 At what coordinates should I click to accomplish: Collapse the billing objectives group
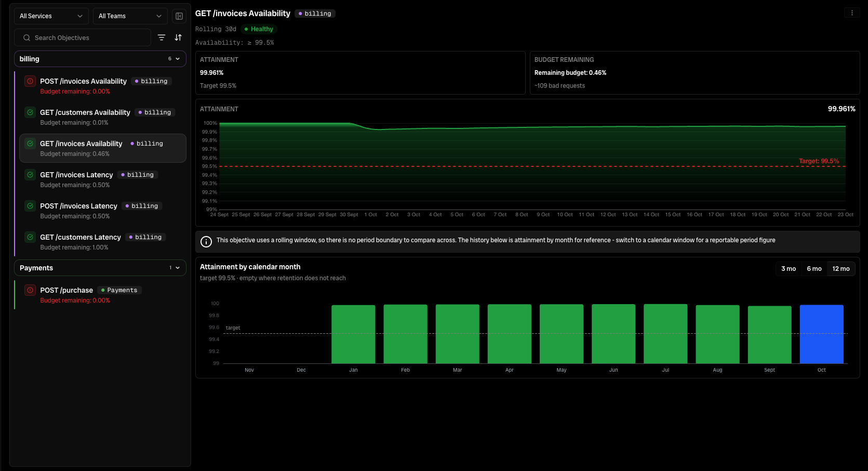[100, 59]
